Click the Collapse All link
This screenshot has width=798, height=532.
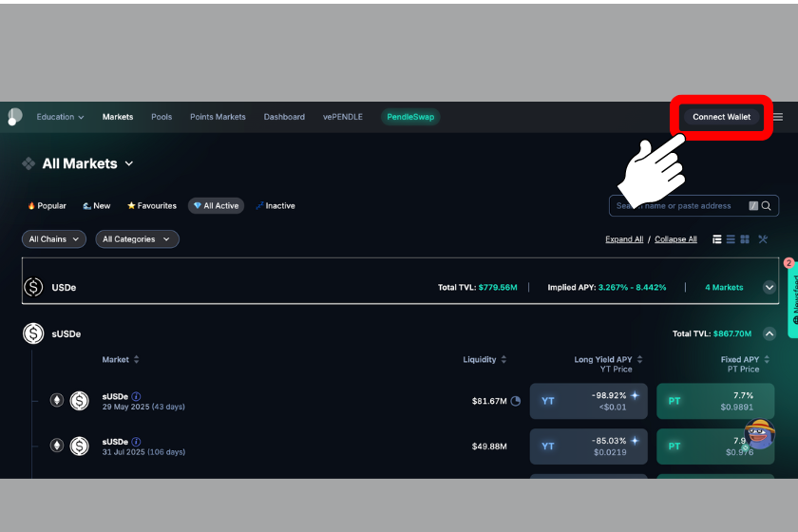tap(675, 239)
